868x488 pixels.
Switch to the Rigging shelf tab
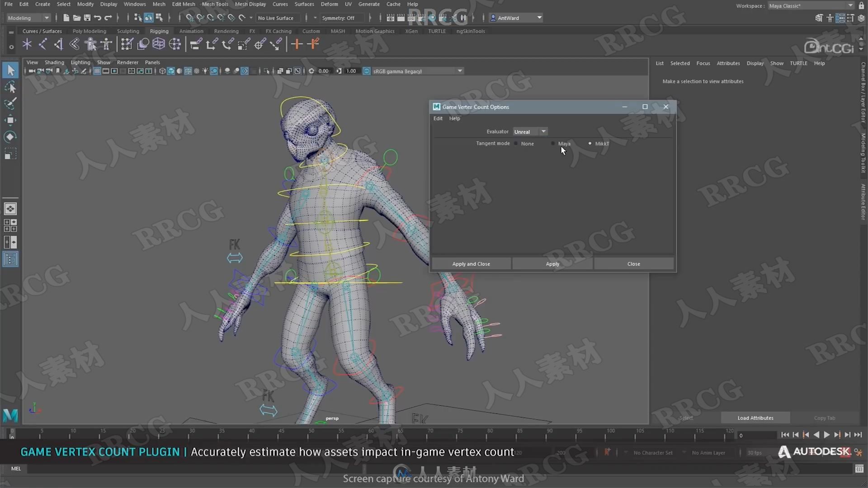coord(159,31)
